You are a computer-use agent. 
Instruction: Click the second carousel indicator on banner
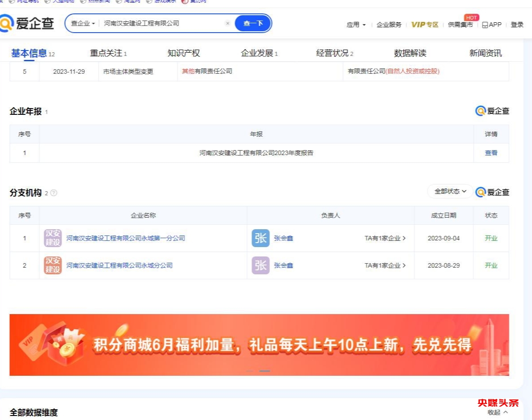[x=265, y=371]
